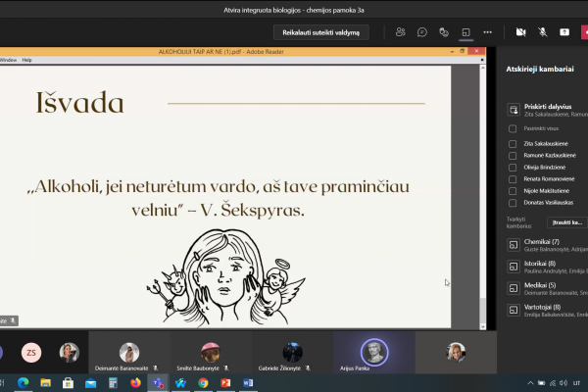The height and width of the screenshot is (392, 588).
Task: Check the Pasirinkti visus checkbox
Action: pyautogui.click(x=513, y=128)
